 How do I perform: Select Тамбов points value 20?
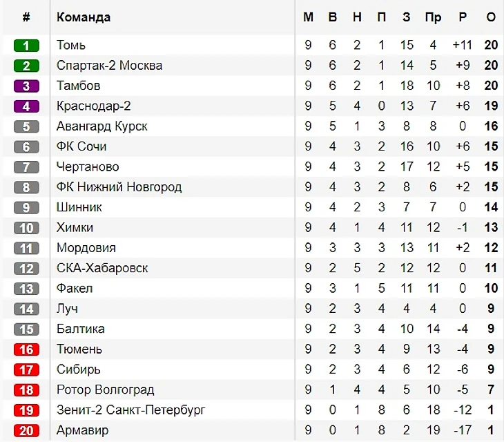[x=491, y=86]
